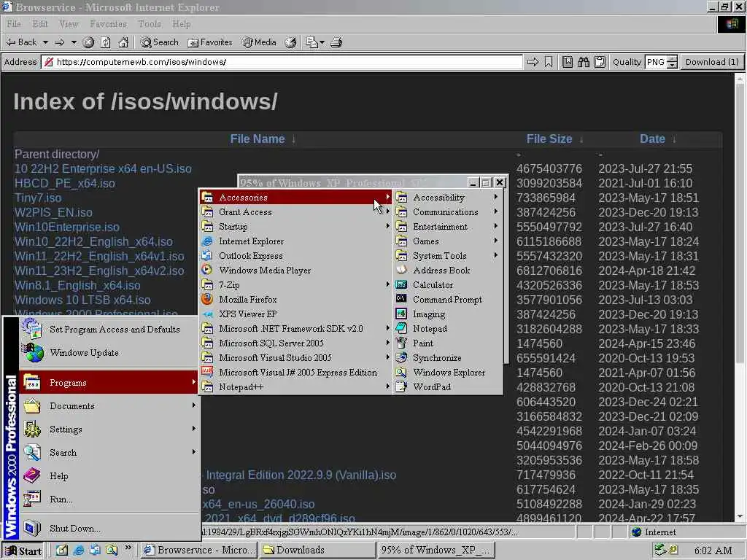The image size is (747, 560).
Task: Open Tiny7.iso link
Action: coord(38,198)
